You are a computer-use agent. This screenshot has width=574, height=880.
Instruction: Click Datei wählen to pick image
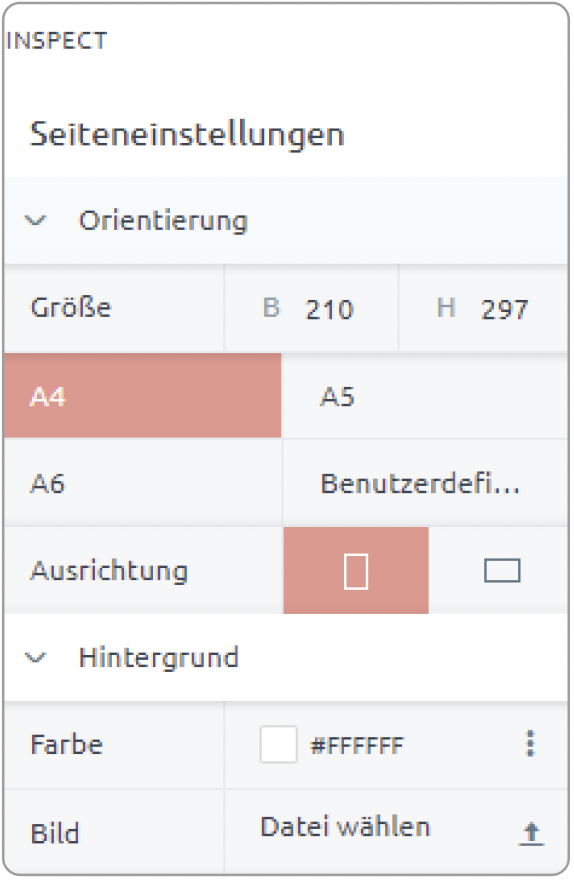[x=345, y=827]
